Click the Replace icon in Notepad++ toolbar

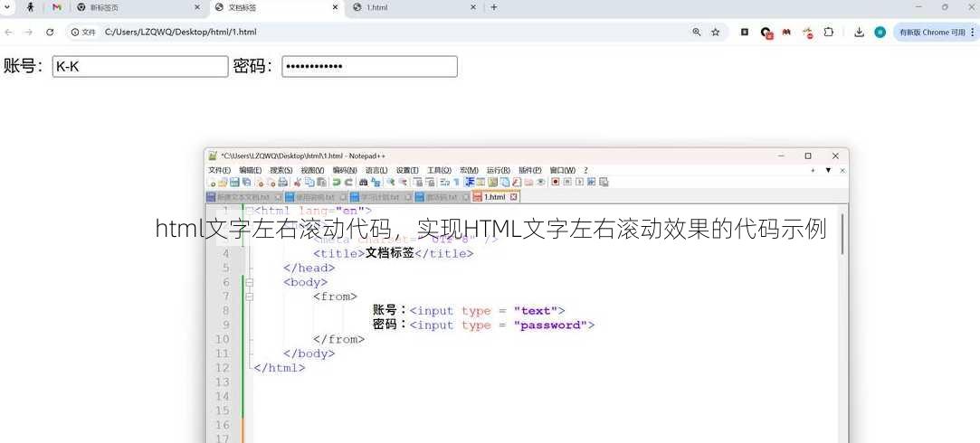(x=376, y=182)
